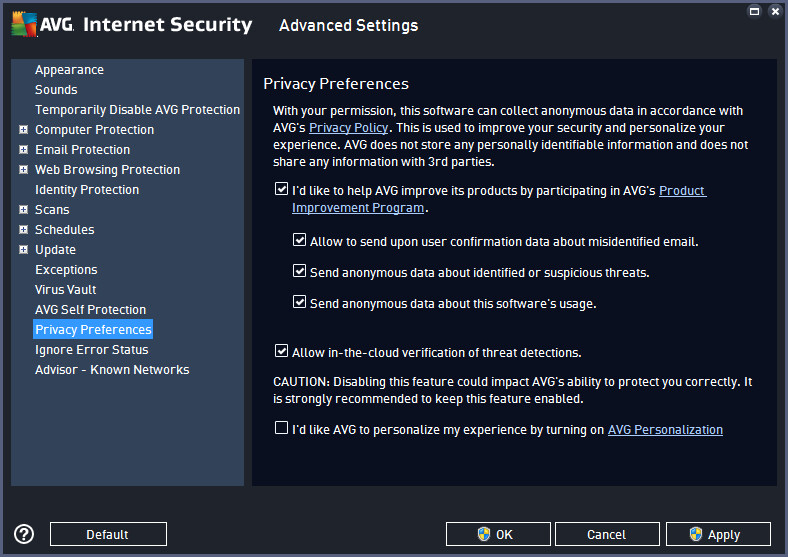Click the Default button
The width and height of the screenshot is (788, 557).
click(x=108, y=534)
